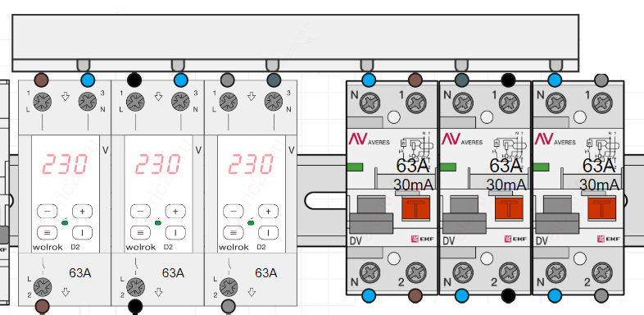Select brown connection dot below the brown-wired relay
Screen dimensions: 644x315
(43, 306)
